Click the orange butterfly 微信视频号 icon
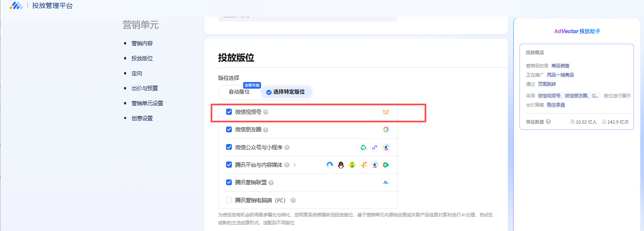 point(386,112)
